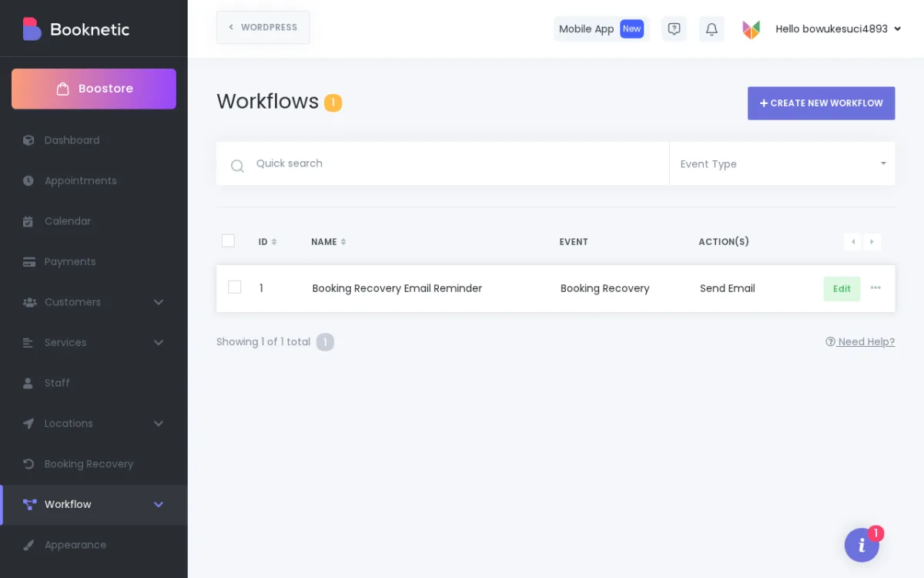Image resolution: width=924 pixels, height=578 pixels.
Task: Click the Payments card icon
Action: [28, 262]
